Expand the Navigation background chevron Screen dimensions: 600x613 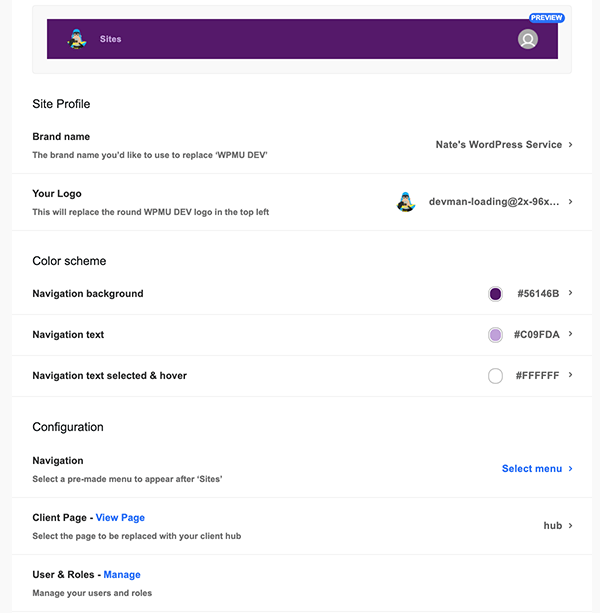pyautogui.click(x=571, y=293)
